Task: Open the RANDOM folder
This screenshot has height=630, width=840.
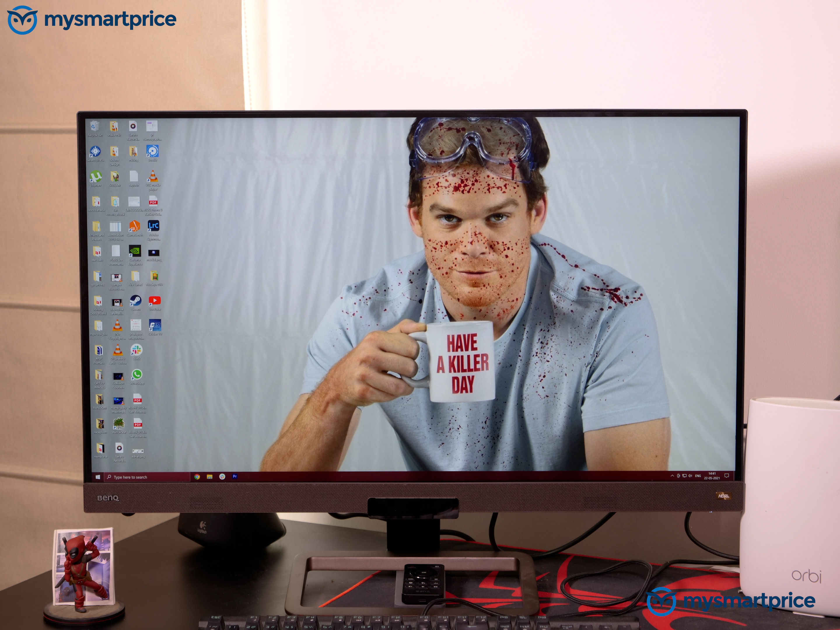Action: pyautogui.click(x=99, y=402)
